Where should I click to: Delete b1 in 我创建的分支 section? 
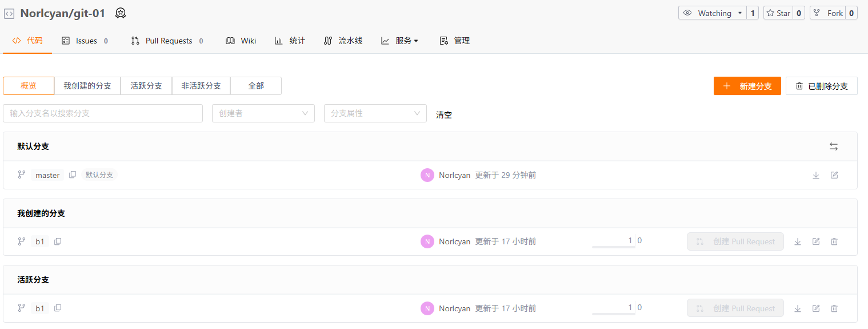(x=834, y=241)
